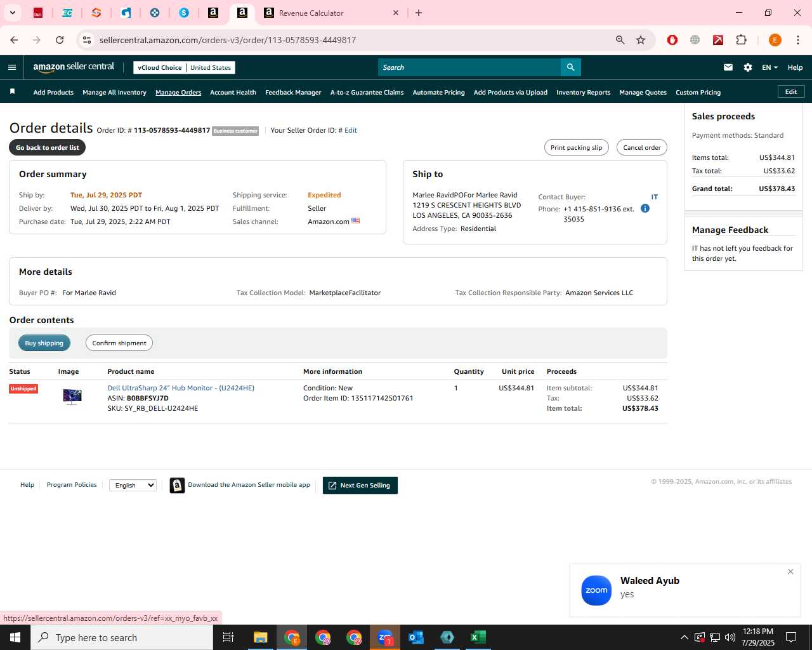The width and height of the screenshot is (812, 650).
Task: Click the Dell monitor product thumbnail
Action: coord(72,397)
